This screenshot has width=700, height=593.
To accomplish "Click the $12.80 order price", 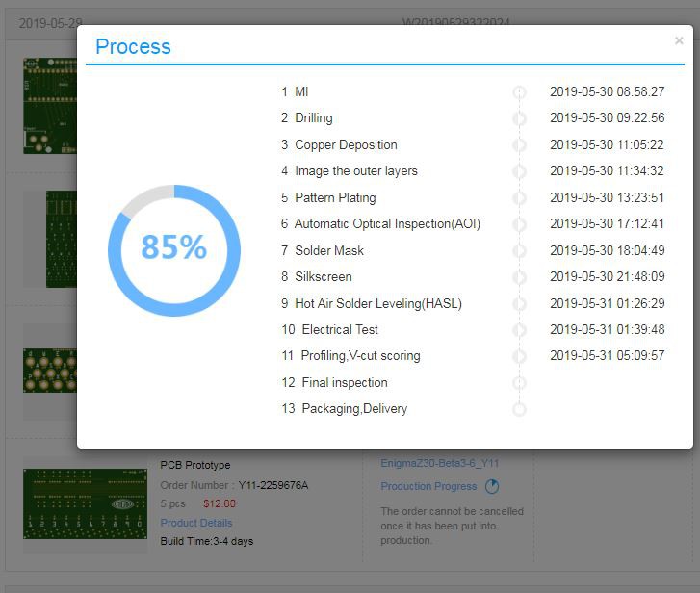I will [x=220, y=503].
